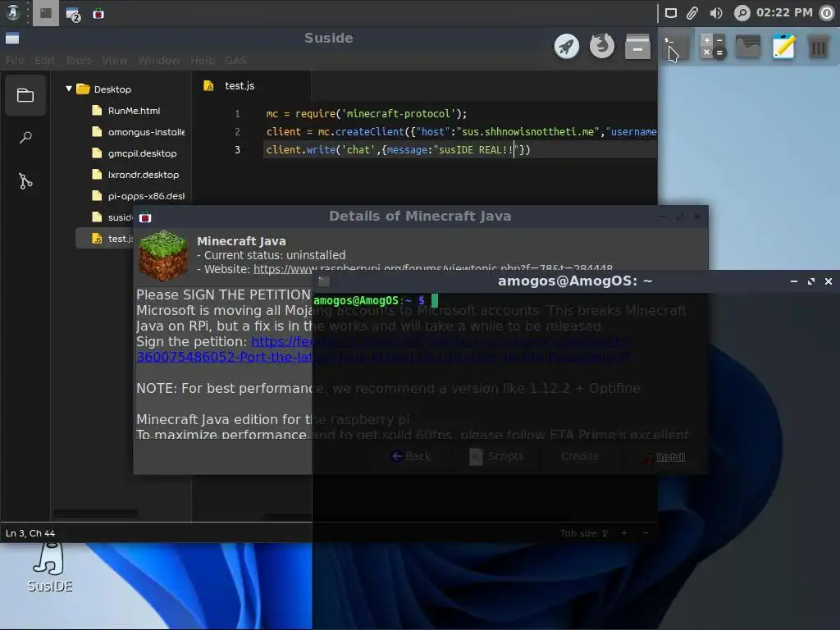The width and height of the screenshot is (840, 630).
Task: Open the View menu in Suside
Action: point(115,60)
